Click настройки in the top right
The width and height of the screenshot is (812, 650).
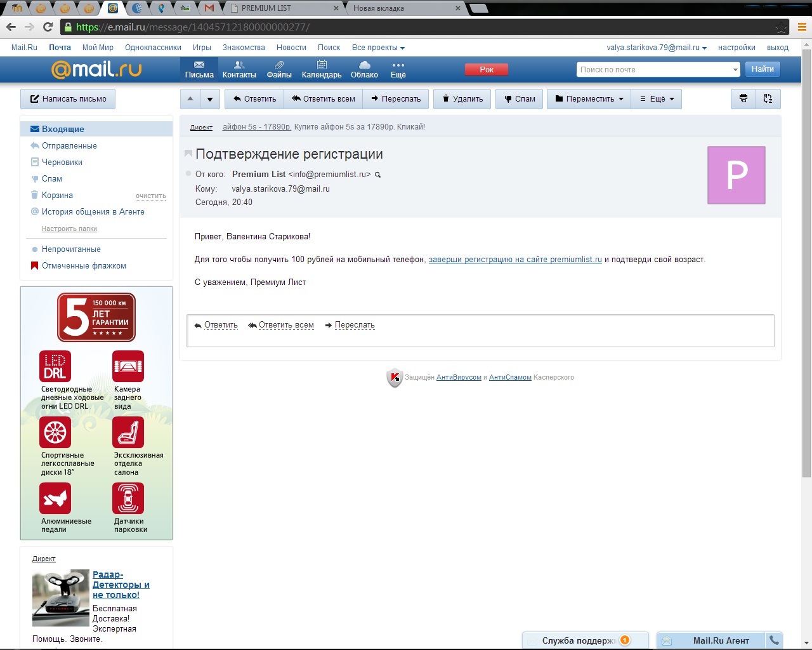(x=737, y=48)
